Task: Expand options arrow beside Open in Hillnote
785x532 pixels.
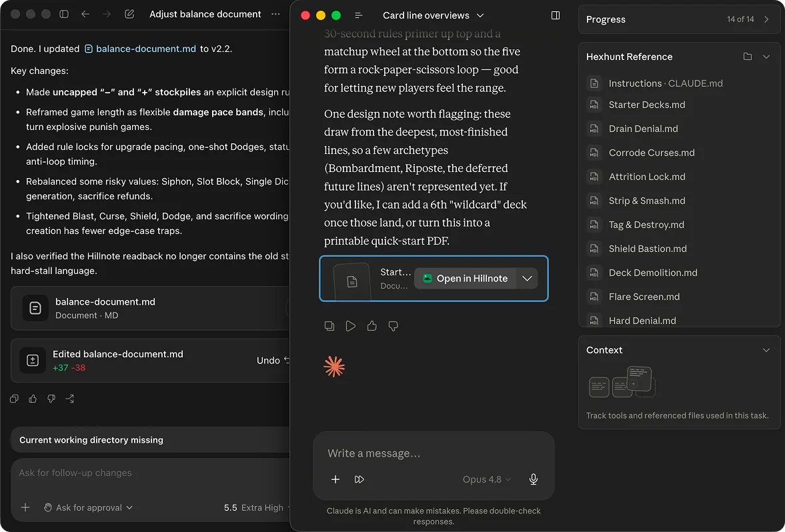Action: 527,278
